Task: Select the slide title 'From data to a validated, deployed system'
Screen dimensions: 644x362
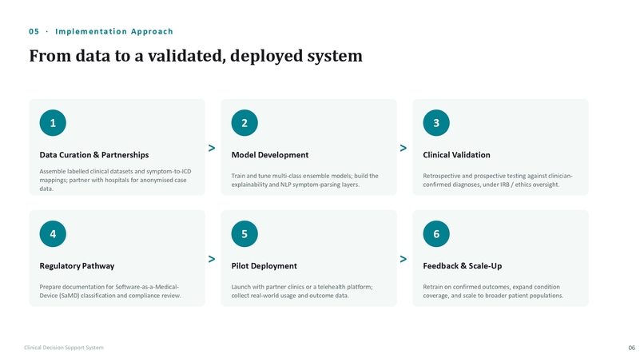Action: (196, 56)
